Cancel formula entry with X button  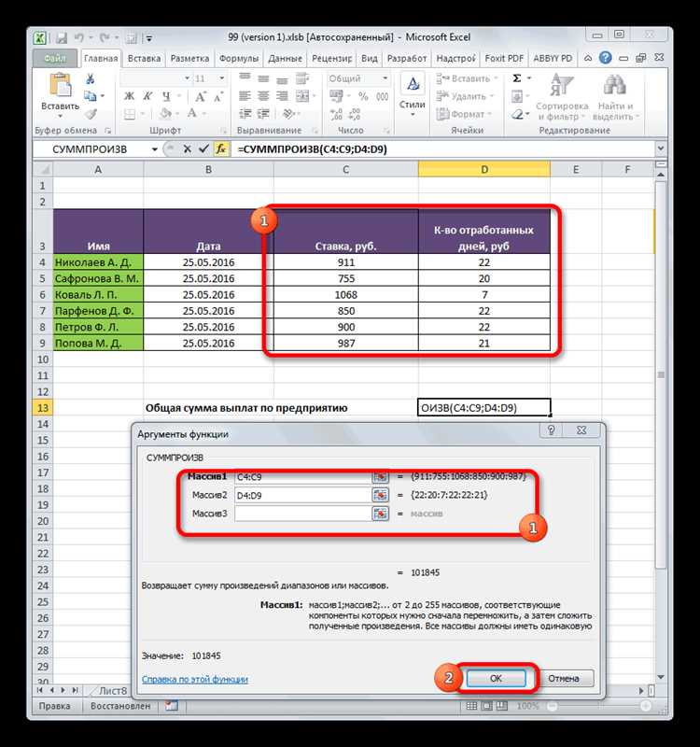188,149
